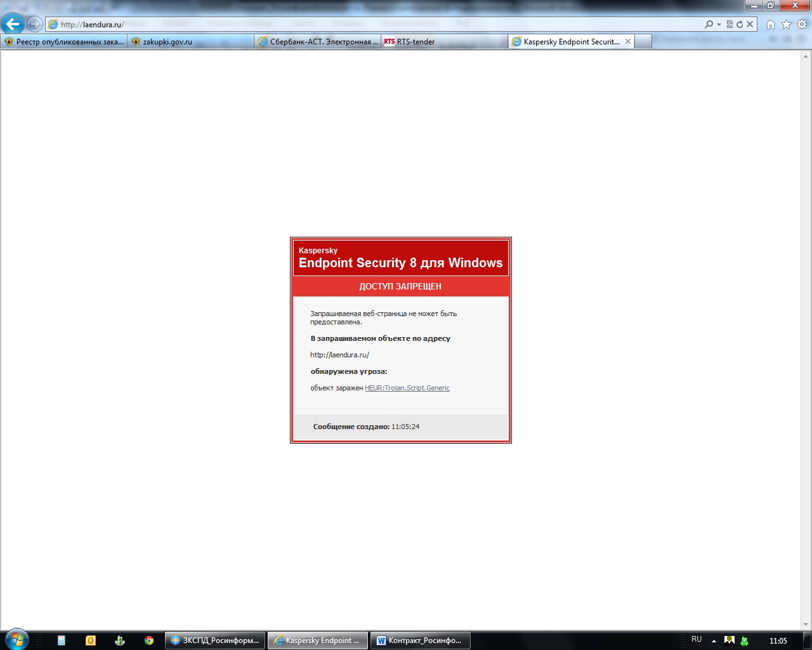Click the Forward navigation arrow

[x=35, y=24]
